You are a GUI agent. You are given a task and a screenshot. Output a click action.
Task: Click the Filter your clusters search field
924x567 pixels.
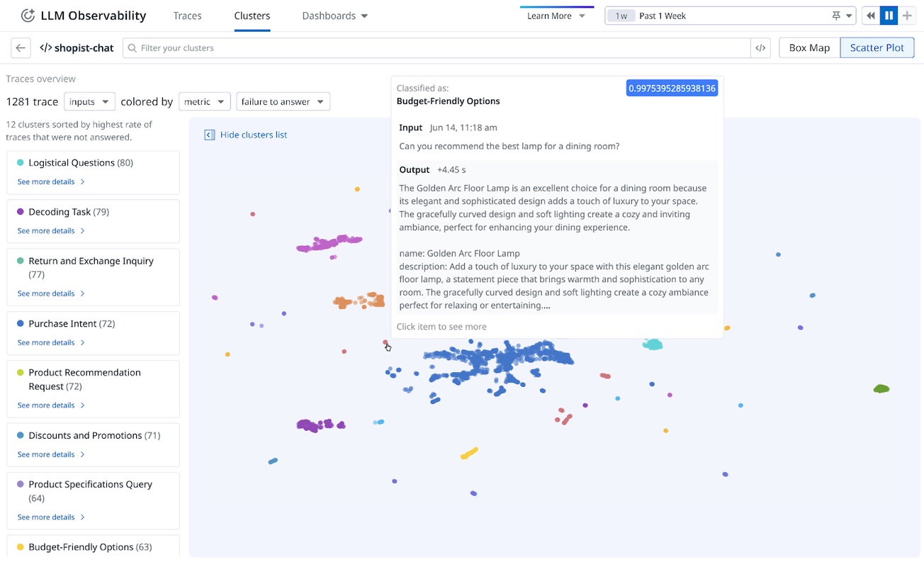(439, 48)
